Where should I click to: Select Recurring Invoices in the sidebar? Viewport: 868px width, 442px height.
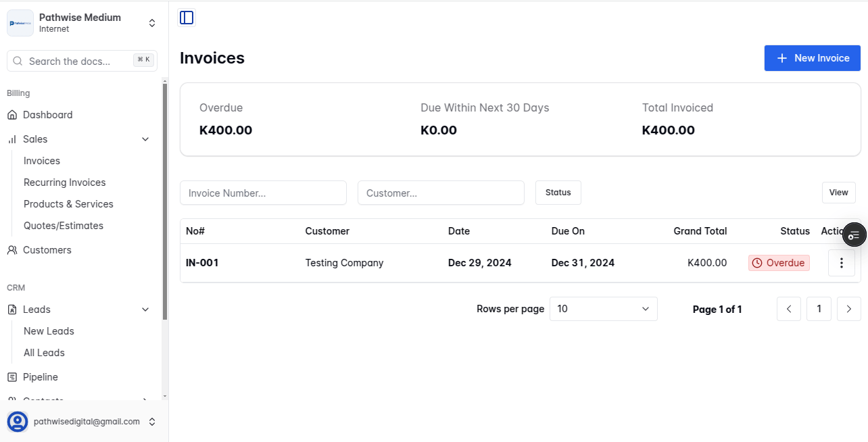click(64, 182)
